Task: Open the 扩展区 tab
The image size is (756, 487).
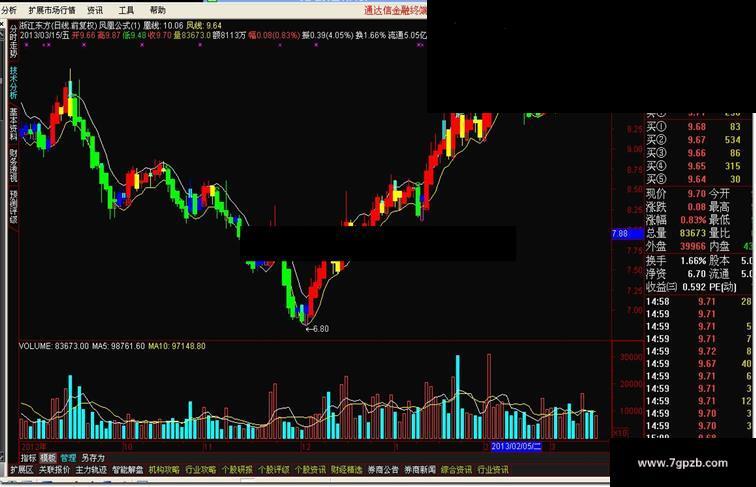Action: click(22, 469)
